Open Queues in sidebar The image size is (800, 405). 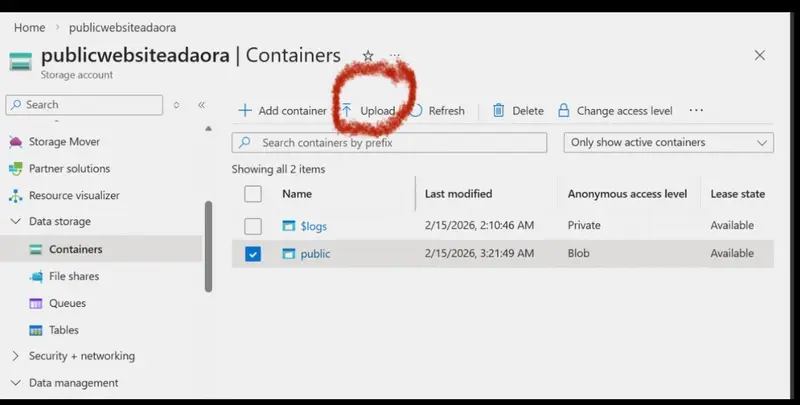pyautogui.click(x=67, y=303)
